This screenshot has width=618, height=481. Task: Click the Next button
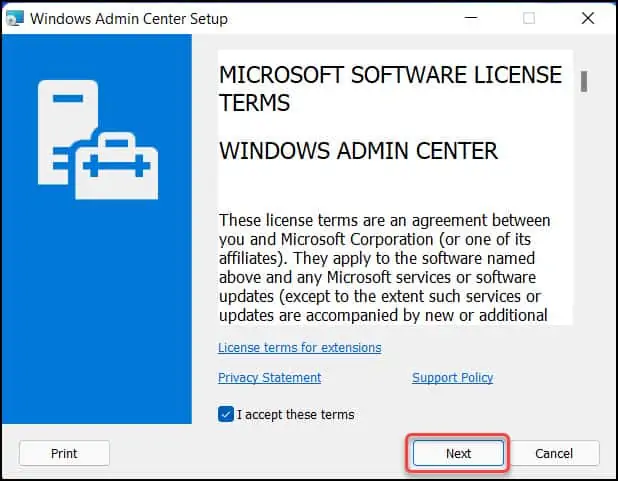(x=458, y=453)
